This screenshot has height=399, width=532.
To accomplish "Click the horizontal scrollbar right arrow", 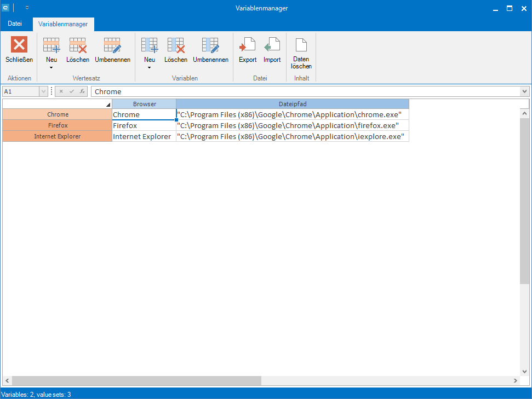I will pos(516,380).
